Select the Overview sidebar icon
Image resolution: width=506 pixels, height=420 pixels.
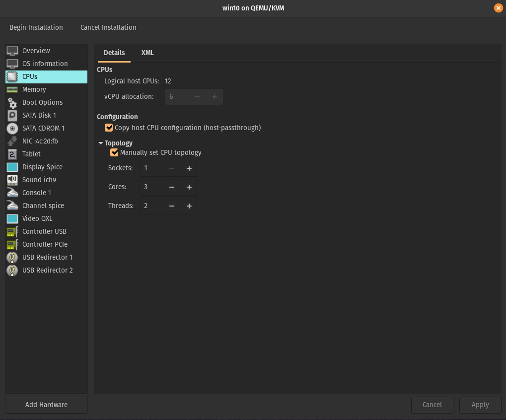pos(12,51)
